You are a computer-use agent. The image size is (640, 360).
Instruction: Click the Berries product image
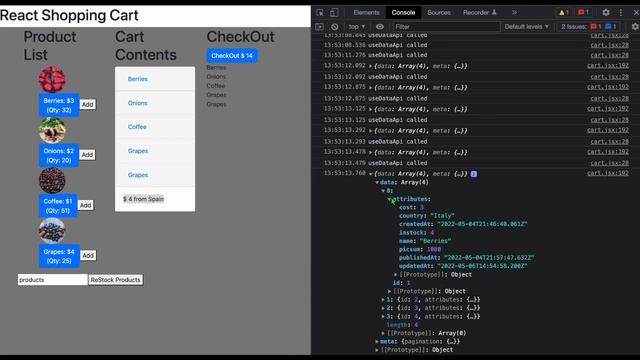(52, 80)
